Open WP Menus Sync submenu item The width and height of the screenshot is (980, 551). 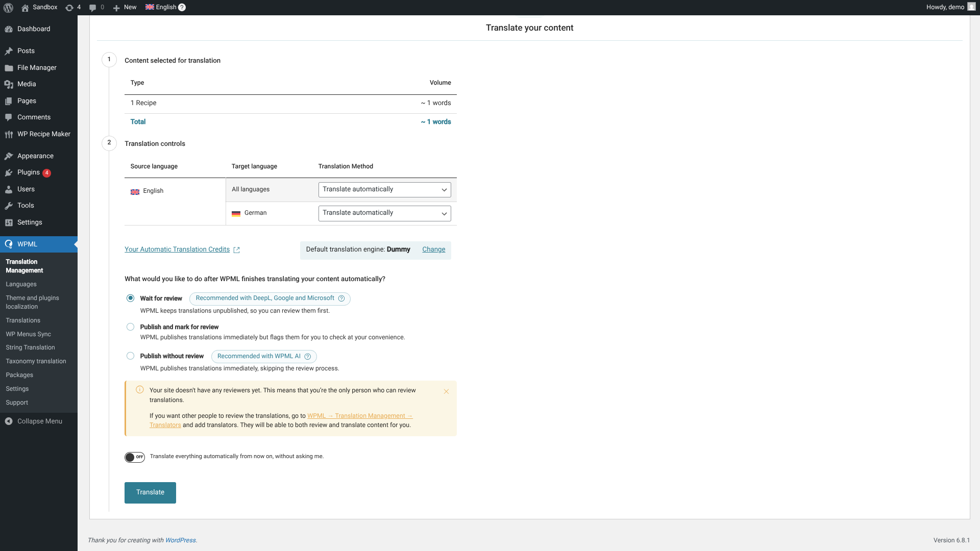point(28,334)
